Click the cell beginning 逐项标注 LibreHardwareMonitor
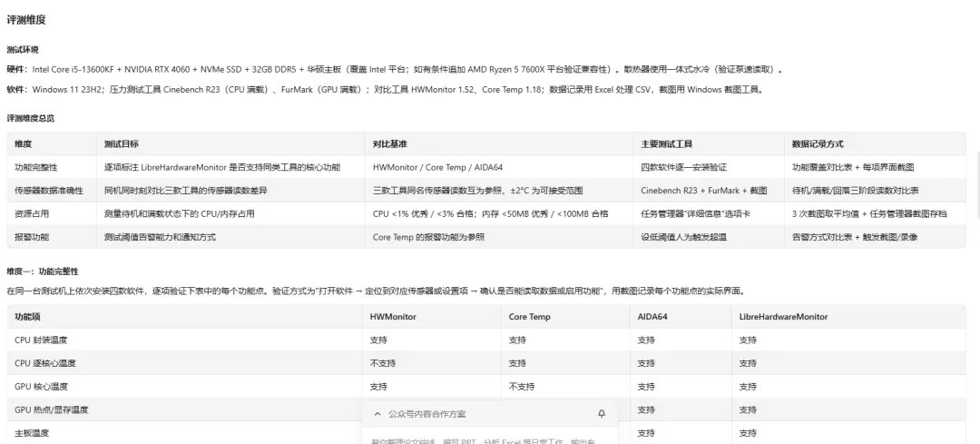The image size is (980, 444). point(222,167)
